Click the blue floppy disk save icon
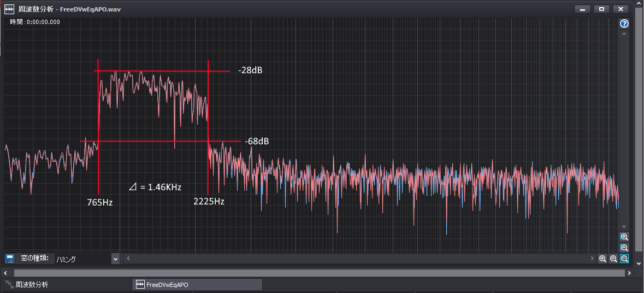This screenshot has height=293, width=644. [10, 259]
